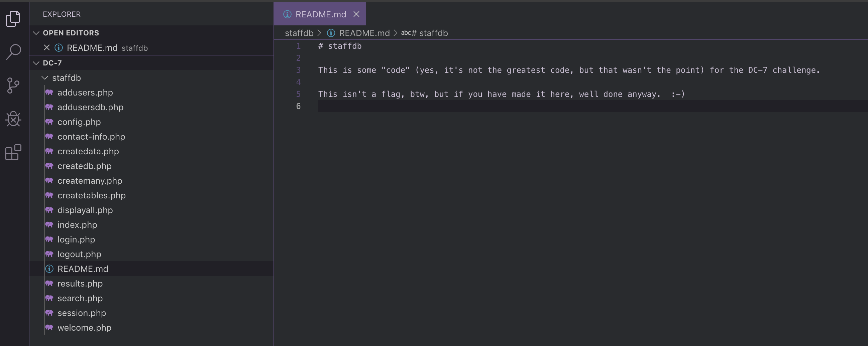Click line number 3 in the gutter
This screenshot has width=868, height=346.
point(298,70)
